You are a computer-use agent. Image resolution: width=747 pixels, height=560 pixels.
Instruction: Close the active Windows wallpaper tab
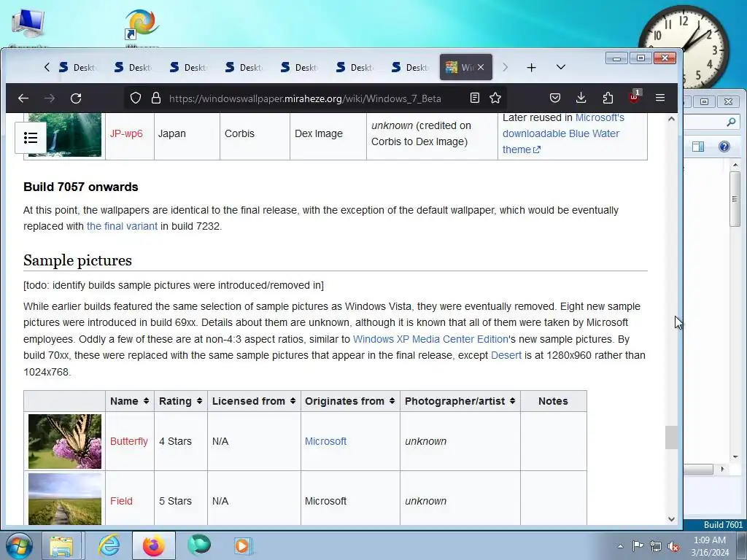coord(481,67)
